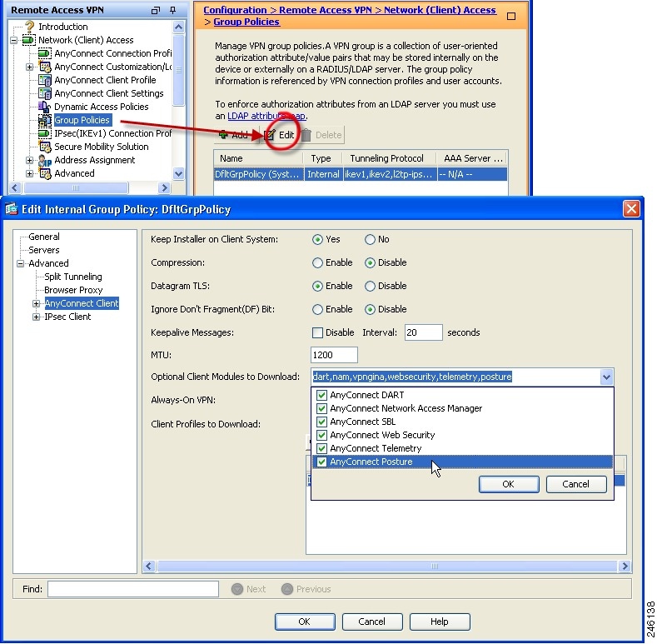
Task: Click the IPsec(IKEv1) Connection Profiles icon
Action: tap(45, 133)
